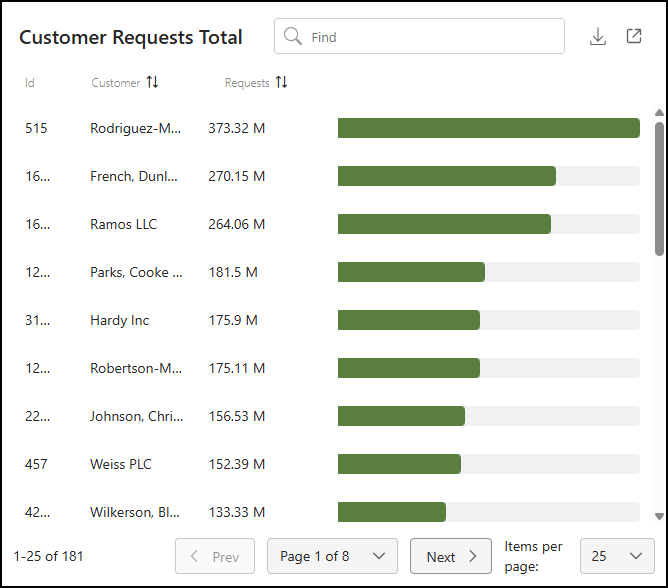The height and width of the screenshot is (588, 668).
Task: Click the scrollbar down arrow
Action: click(x=659, y=516)
